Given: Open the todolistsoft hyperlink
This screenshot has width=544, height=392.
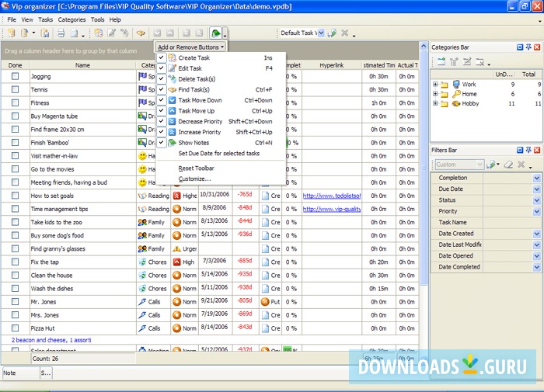Looking at the screenshot, I should [332, 196].
